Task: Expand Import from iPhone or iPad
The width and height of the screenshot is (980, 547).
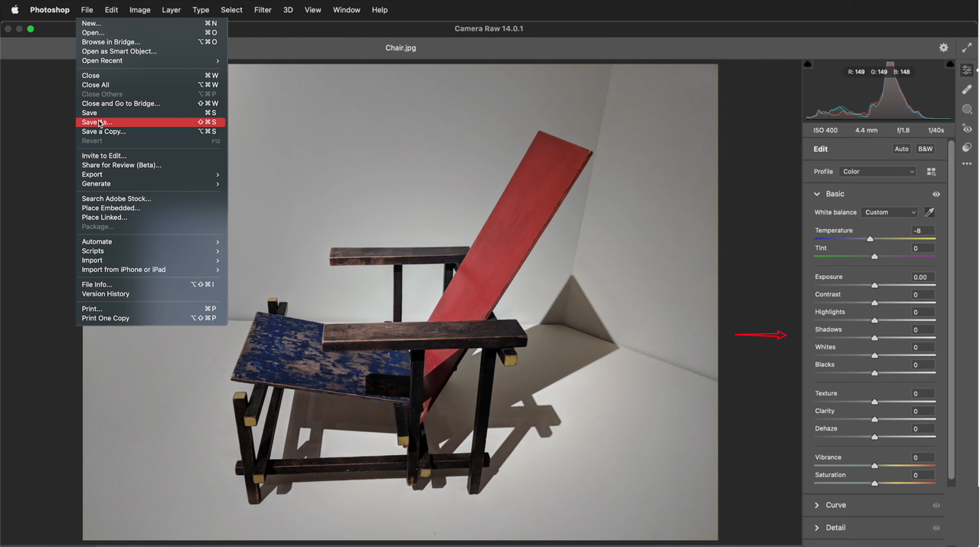Action: (151, 270)
